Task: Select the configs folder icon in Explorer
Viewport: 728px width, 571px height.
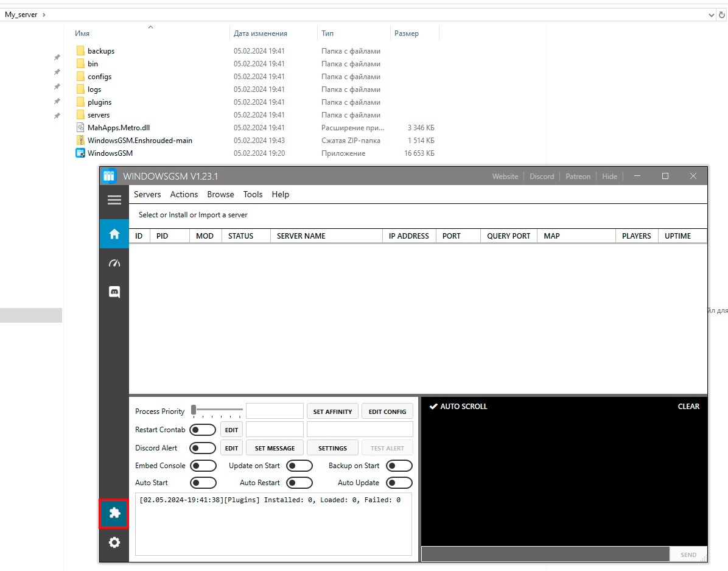Action: coord(80,76)
